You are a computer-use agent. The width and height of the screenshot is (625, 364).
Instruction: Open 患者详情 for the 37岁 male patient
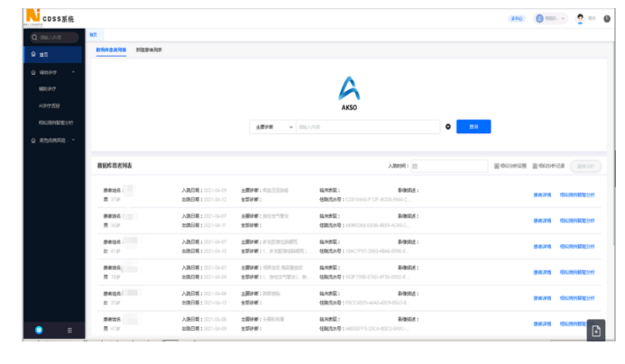pos(542,196)
